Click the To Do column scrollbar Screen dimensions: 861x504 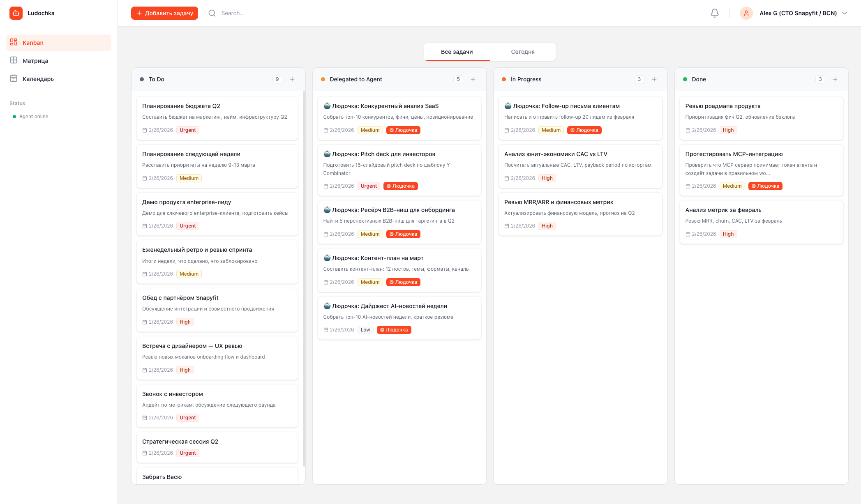(304, 278)
